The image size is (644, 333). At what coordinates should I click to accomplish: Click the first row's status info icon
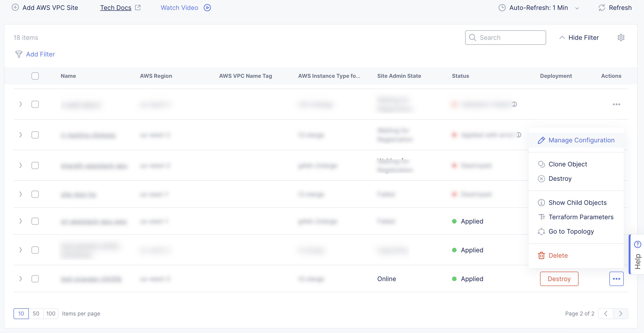pyautogui.click(x=514, y=104)
